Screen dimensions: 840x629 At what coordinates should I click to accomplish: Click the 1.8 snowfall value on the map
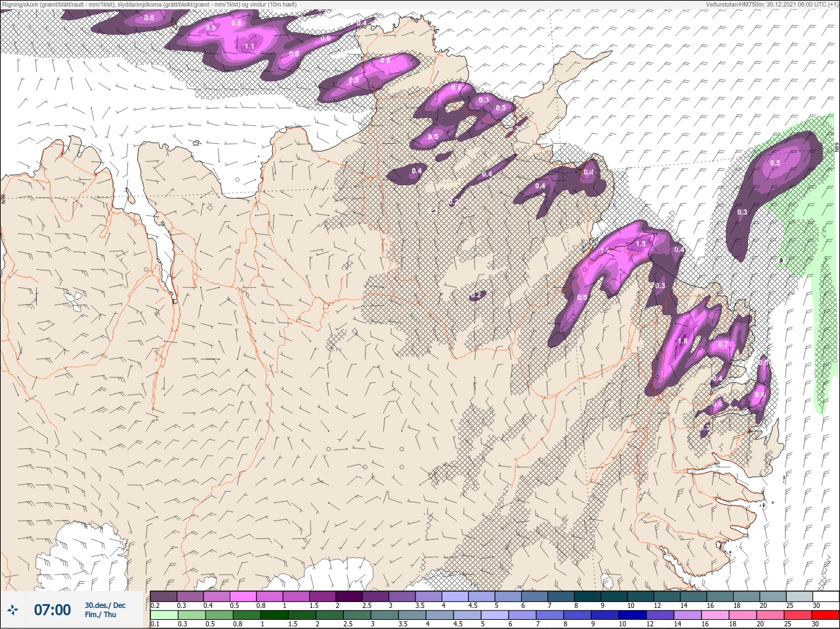[682, 341]
